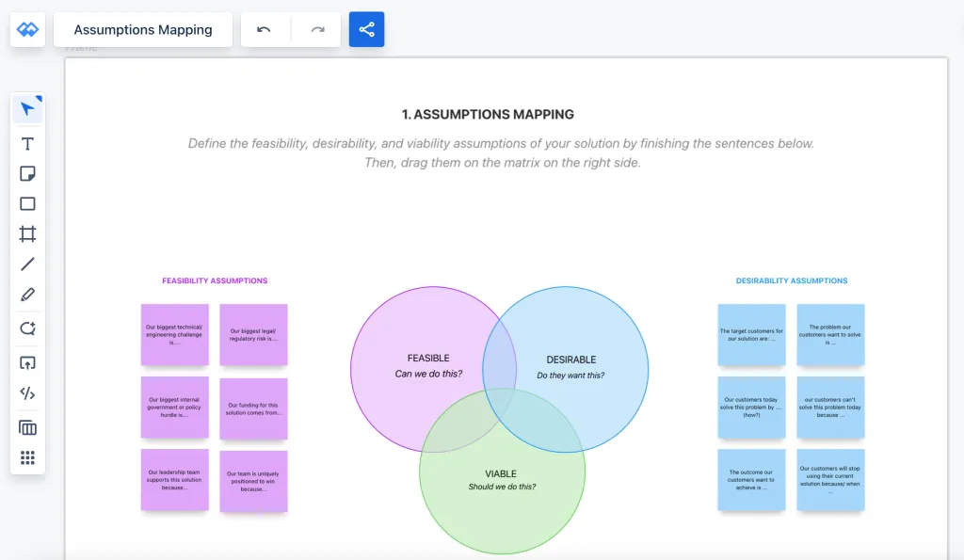Click the app logo in top-left corner
Screen dimensions: 964x560
(x=27, y=29)
